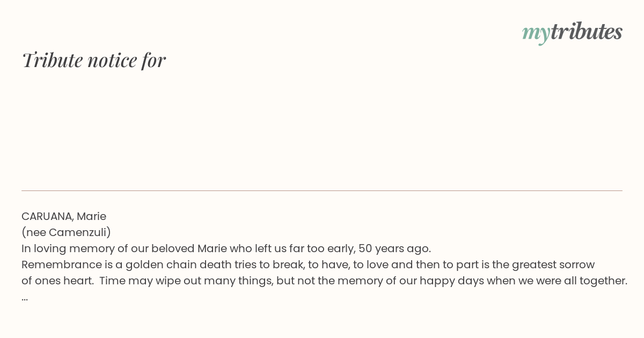Click the surname "CARUANA"

47,216
